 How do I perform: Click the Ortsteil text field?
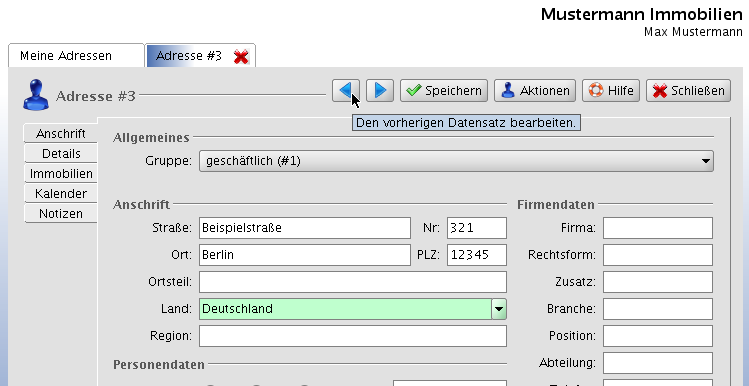pos(353,282)
